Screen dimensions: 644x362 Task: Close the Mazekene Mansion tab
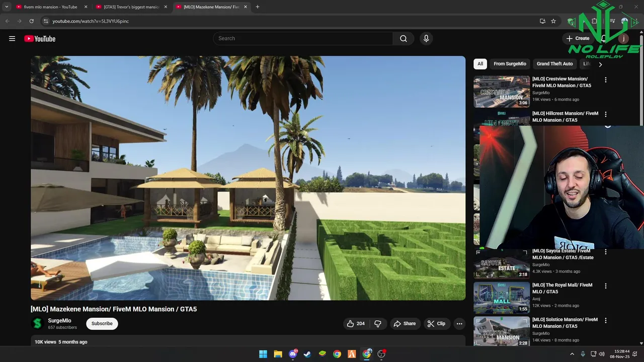246,7
